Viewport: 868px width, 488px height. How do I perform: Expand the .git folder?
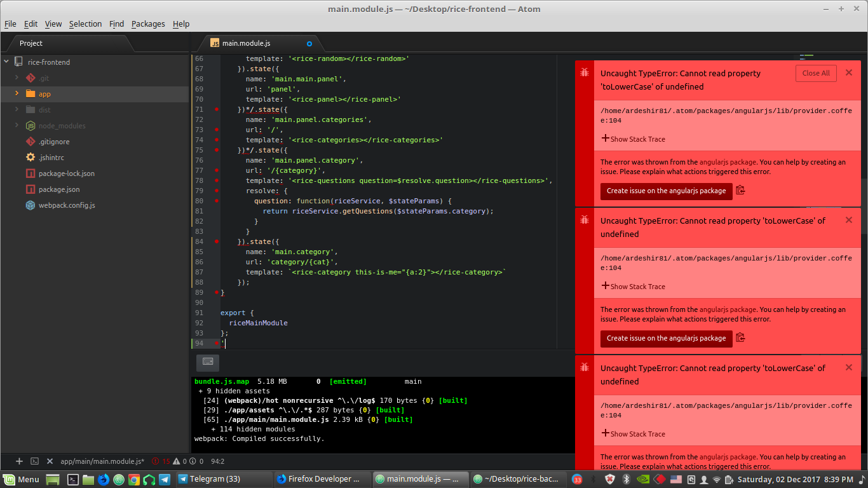click(x=17, y=78)
